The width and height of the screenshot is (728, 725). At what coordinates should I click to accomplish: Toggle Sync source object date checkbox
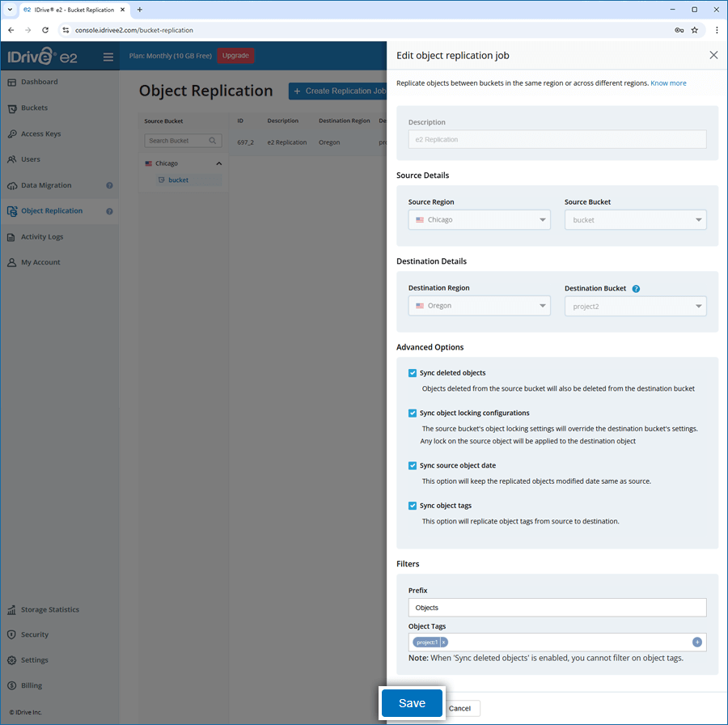click(413, 465)
